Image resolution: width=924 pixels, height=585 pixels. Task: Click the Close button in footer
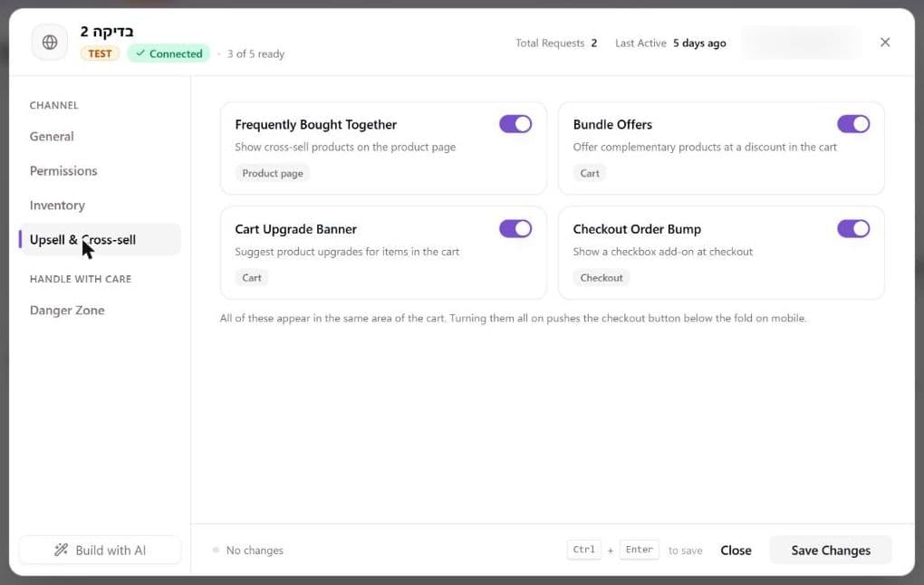736,550
